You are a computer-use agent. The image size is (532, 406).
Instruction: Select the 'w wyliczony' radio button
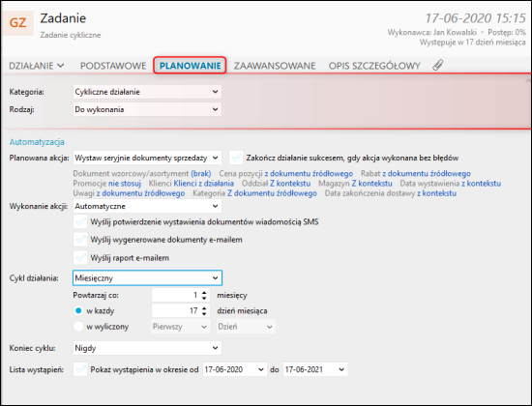[x=78, y=327]
